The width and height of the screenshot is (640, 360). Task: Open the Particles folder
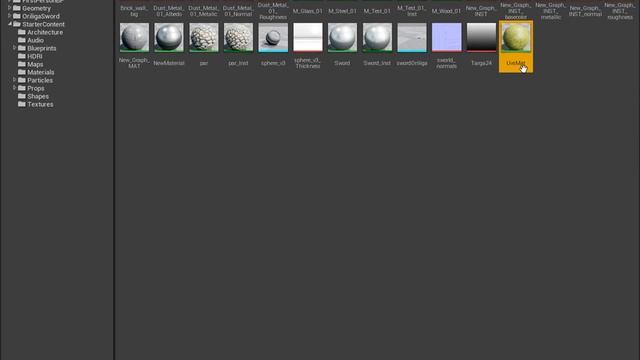click(40, 80)
